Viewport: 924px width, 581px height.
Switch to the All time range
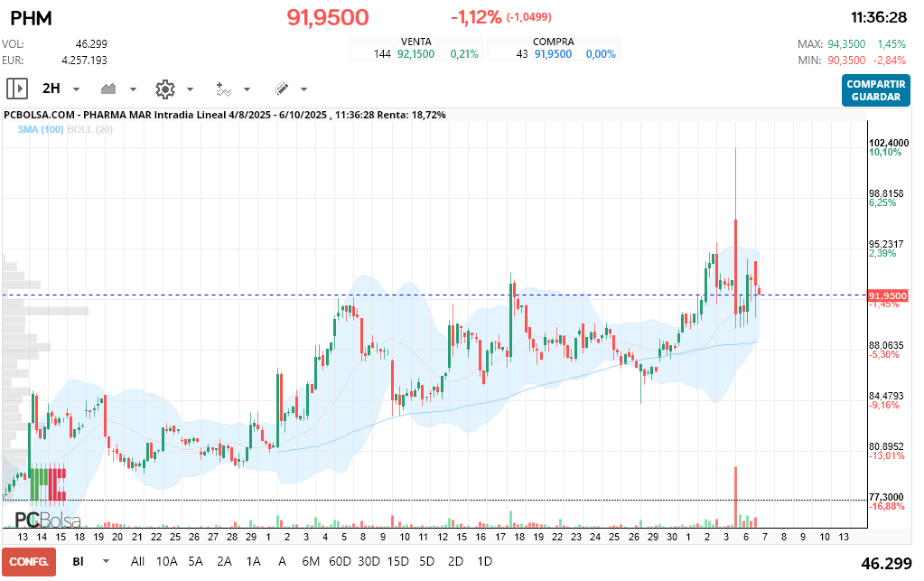(137, 561)
